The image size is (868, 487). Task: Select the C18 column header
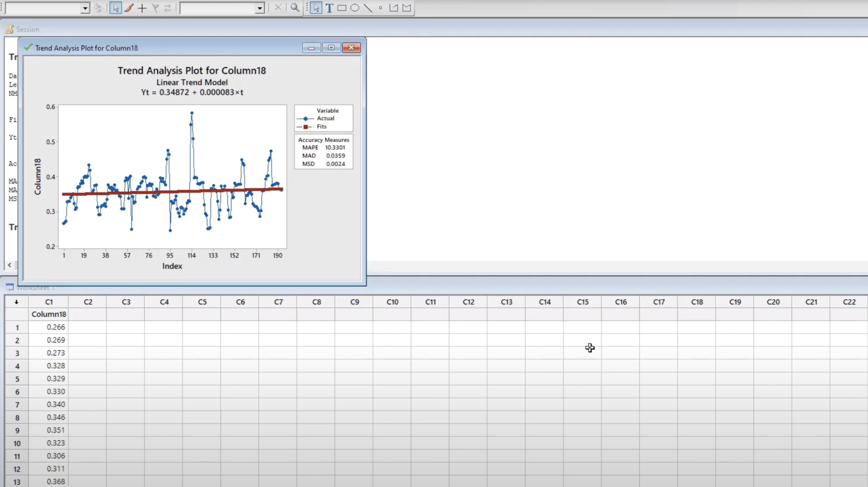(697, 302)
